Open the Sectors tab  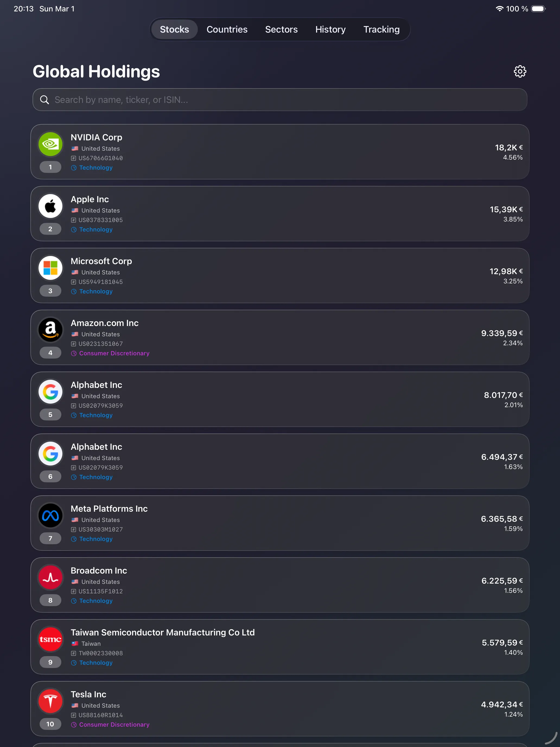[281, 29]
